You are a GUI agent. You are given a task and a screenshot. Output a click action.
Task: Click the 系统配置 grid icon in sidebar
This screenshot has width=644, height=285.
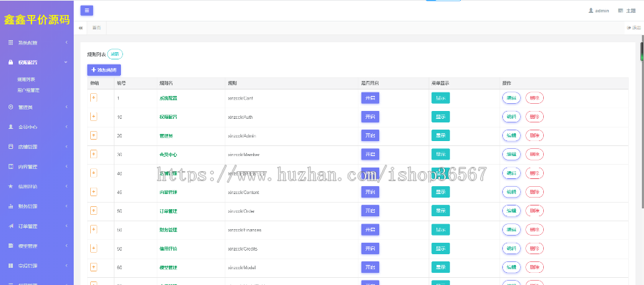click(x=11, y=42)
